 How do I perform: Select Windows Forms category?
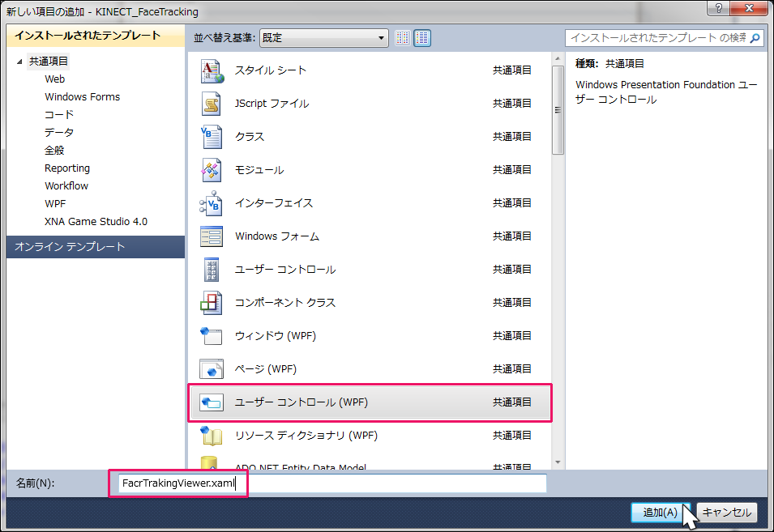83,96
